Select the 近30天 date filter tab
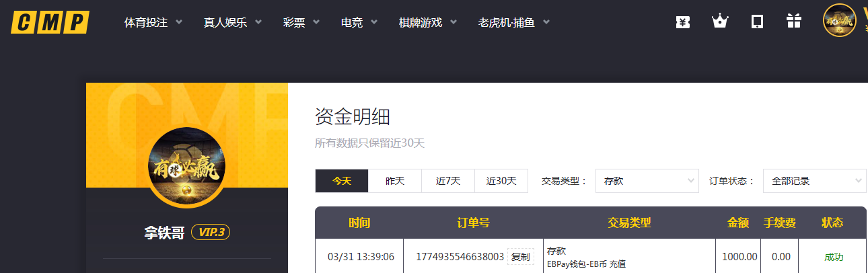The width and height of the screenshot is (868, 273). click(x=501, y=181)
